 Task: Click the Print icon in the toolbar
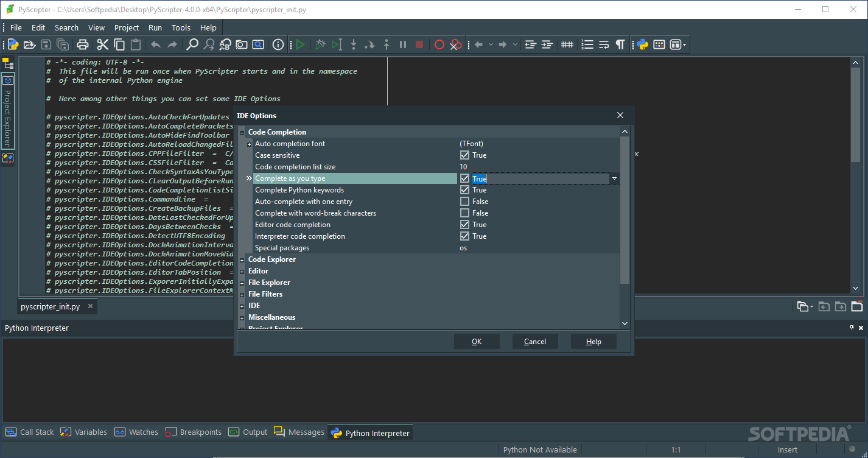(x=83, y=44)
